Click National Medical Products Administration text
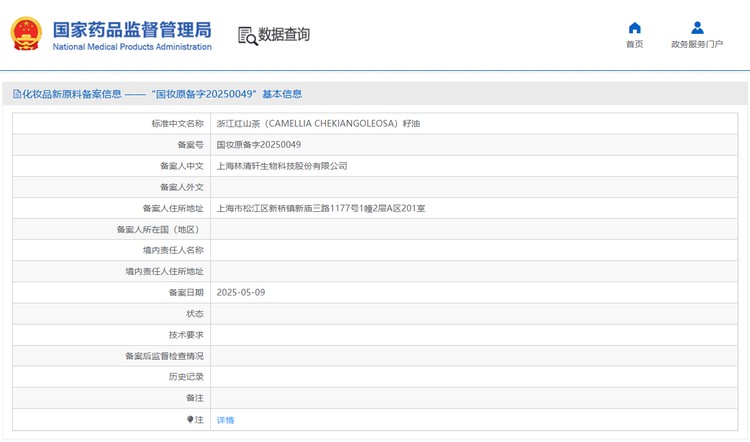 pos(132,47)
